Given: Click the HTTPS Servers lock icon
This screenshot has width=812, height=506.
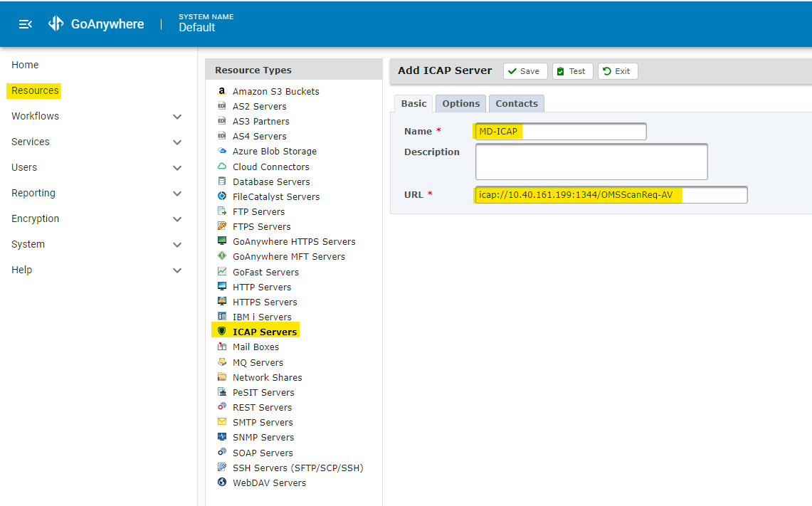Looking at the screenshot, I should (222, 302).
